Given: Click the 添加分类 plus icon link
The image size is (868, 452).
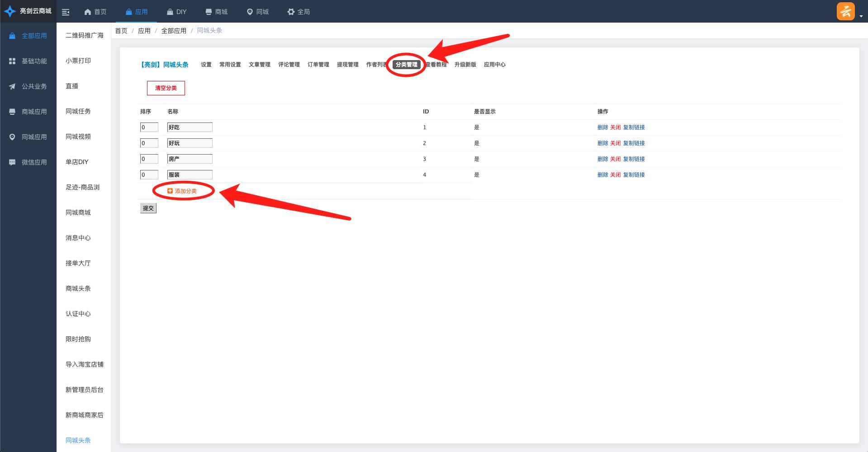Looking at the screenshot, I should [x=182, y=191].
